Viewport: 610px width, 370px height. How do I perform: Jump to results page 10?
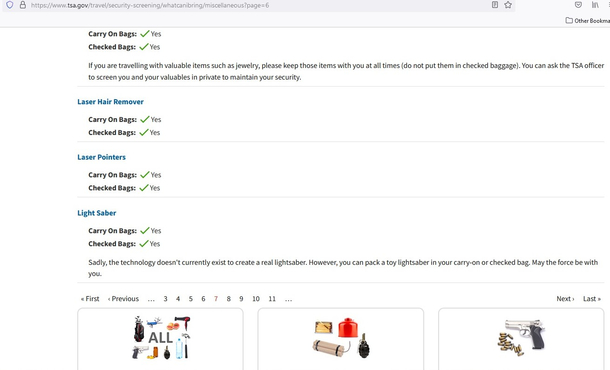click(256, 299)
